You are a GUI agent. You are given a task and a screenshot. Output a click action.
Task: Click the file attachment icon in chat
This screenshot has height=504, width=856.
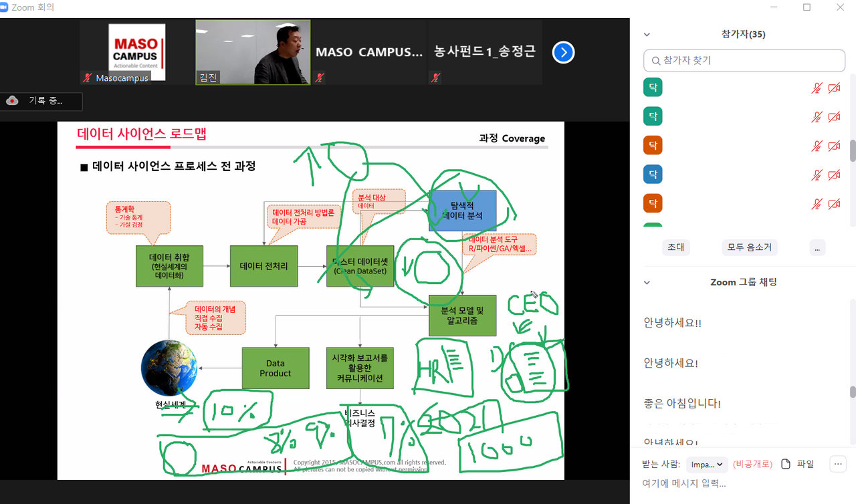click(x=786, y=464)
